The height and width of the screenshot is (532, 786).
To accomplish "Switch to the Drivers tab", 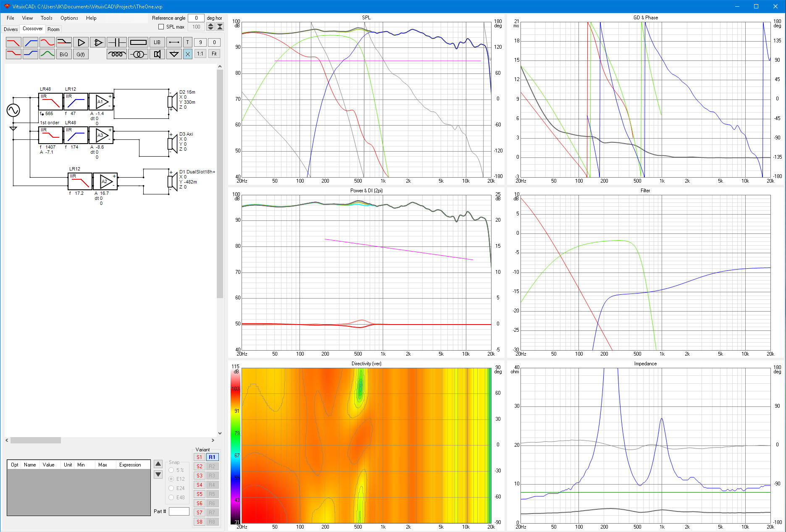I will click(11, 29).
